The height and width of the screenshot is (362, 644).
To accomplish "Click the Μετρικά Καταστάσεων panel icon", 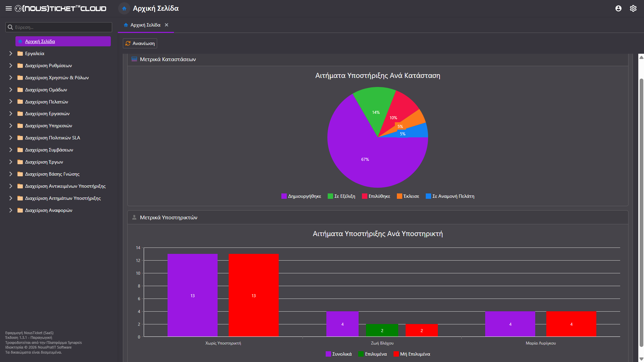I will [x=134, y=59].
